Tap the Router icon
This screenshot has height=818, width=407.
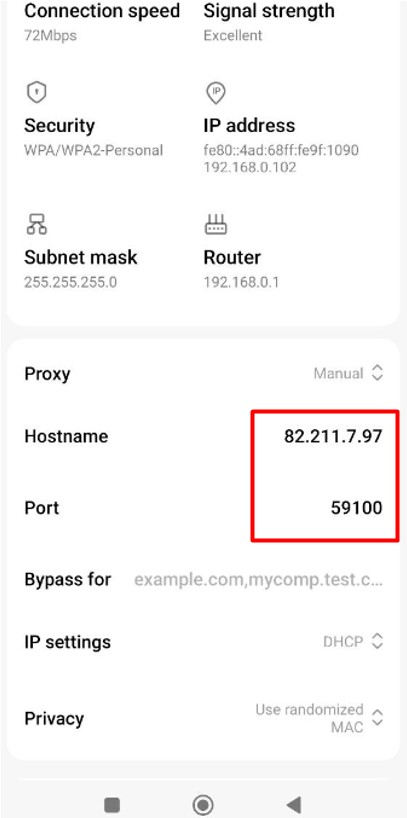(216, 224)
